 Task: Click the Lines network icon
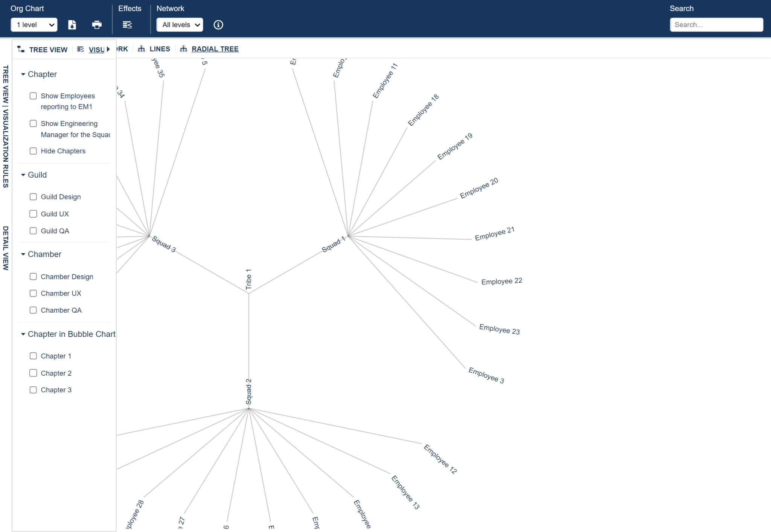[141, 49]
